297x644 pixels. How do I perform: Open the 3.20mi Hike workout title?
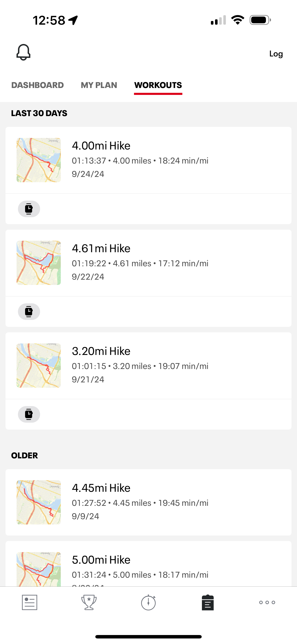click(x=101, y=351)
